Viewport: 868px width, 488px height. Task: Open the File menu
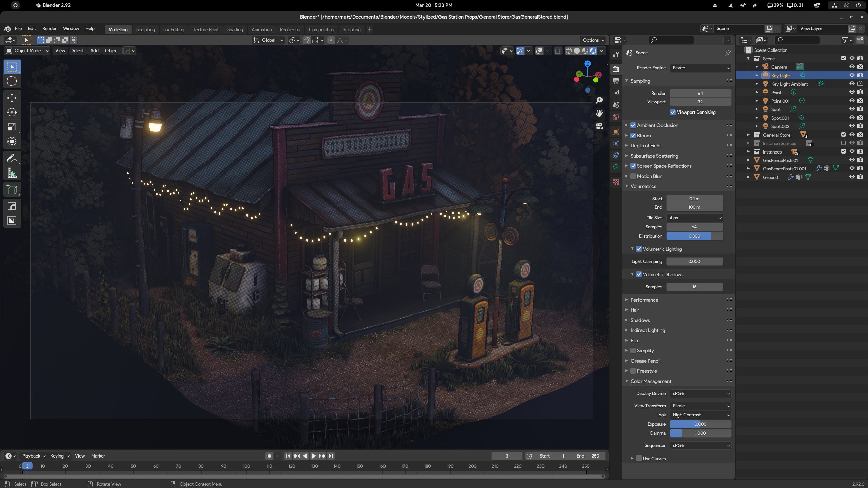click(18, 29)
